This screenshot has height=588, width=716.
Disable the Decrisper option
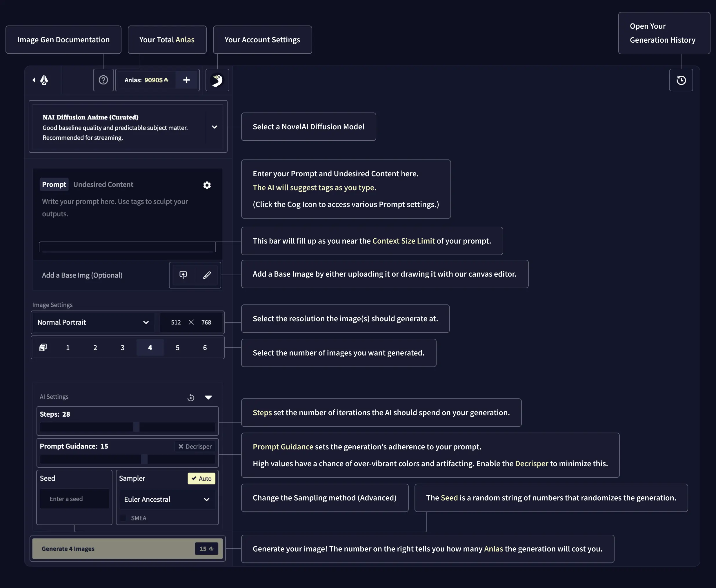click(x=195, y=447)
